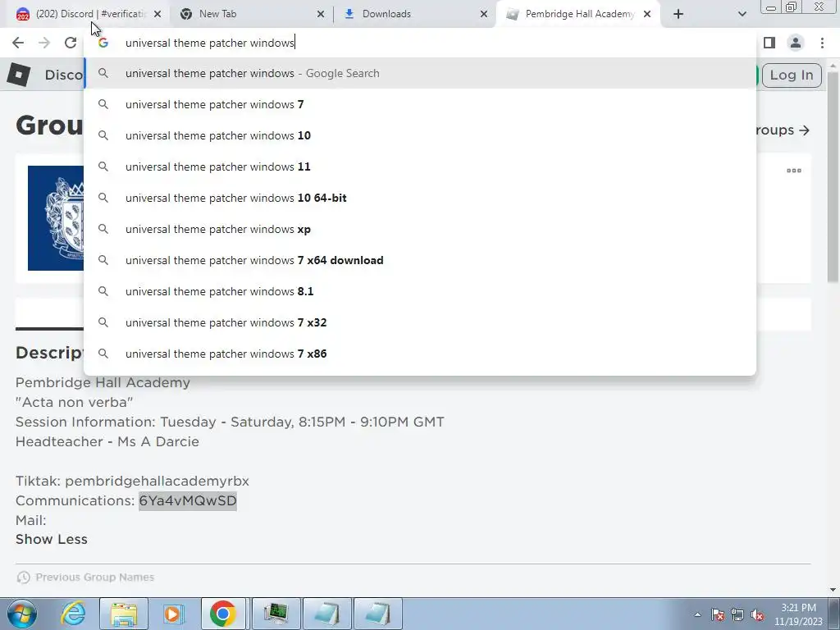840x630 pixels.
Task: Open the group three-dots options menu
Action: click(x=793, y=171)
